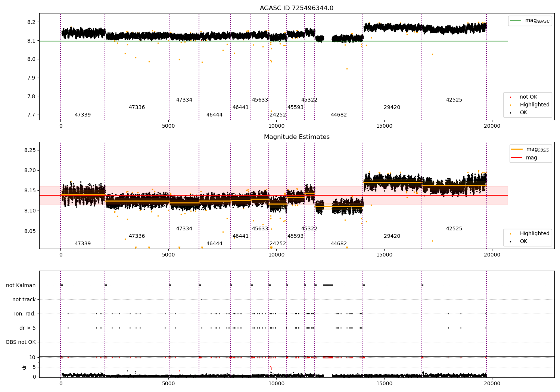Select the orange mag OBSID legend entry
Image resolution: width=560 pixels, height=392 pixels.
click(530, 149)
